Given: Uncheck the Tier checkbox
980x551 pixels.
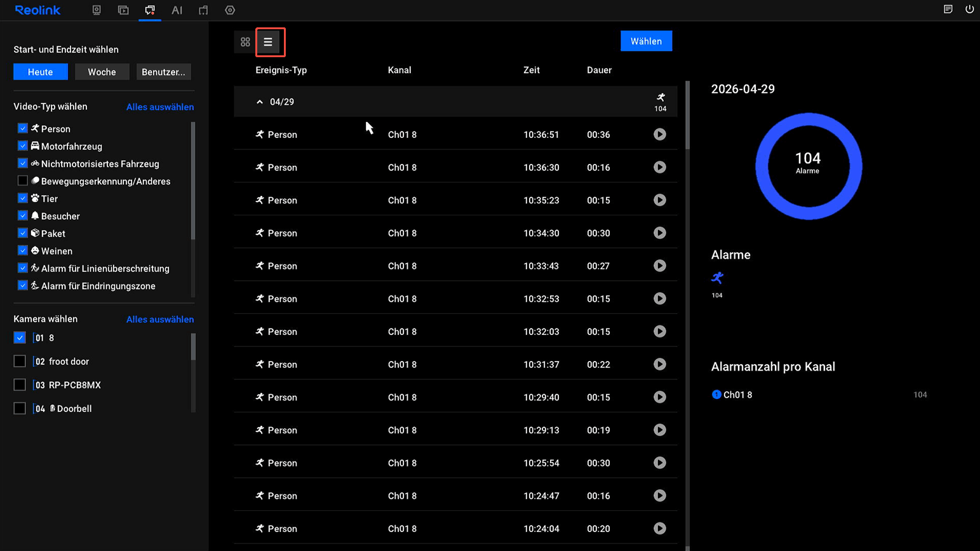Looking at the screenshot, I should 23,198.
